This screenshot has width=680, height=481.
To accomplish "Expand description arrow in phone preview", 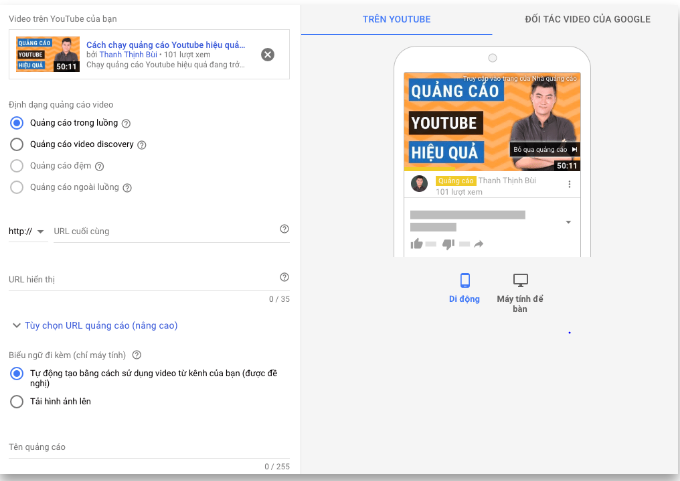I will coord(568,223).
